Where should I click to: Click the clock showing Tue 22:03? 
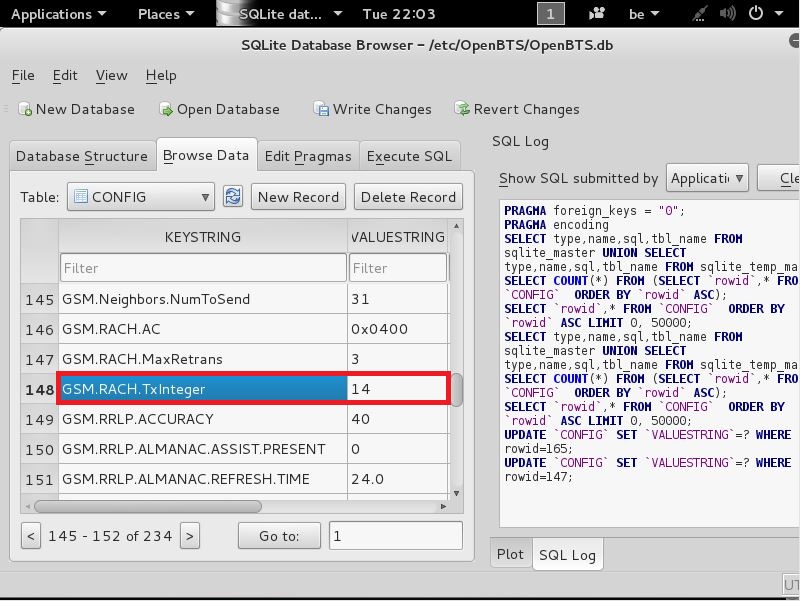click(399, 14)
